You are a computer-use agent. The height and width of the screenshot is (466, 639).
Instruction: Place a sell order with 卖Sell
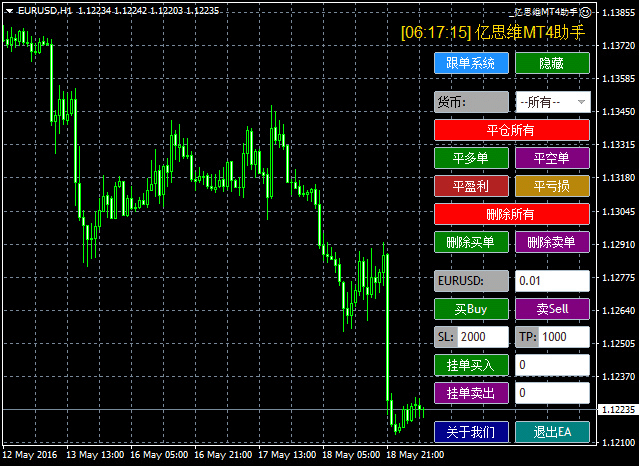coord(552,309)
